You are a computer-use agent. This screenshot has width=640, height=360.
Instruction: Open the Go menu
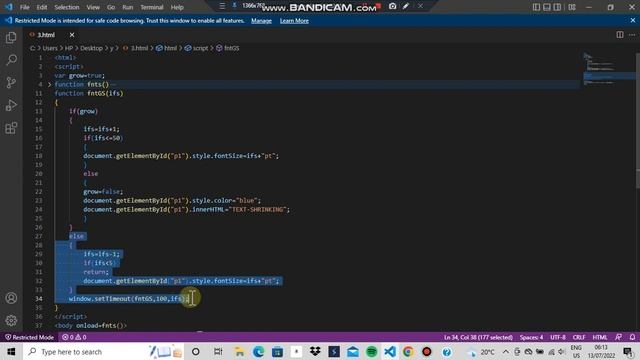tap(111, 7)
